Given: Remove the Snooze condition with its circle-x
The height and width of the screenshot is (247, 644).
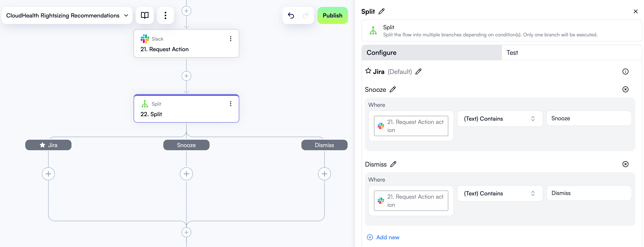Looking at the screenshot, I should coord(626,89).
